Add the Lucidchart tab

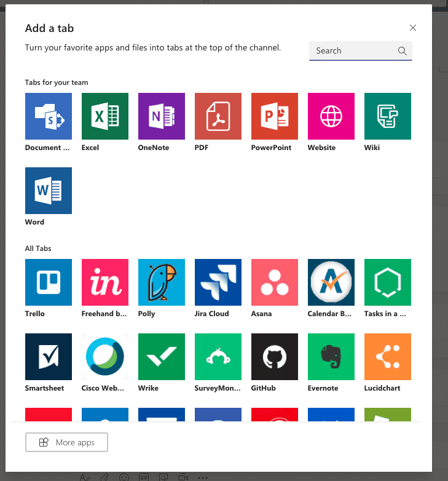click(x=388, y=357)
